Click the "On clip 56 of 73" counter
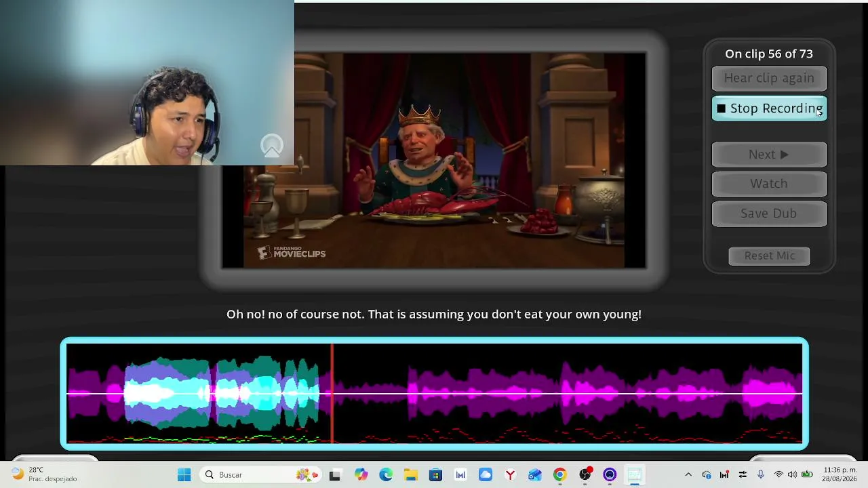Image resolution: width=868 pixels, height=488 pixels. click(x=769, y=54)
